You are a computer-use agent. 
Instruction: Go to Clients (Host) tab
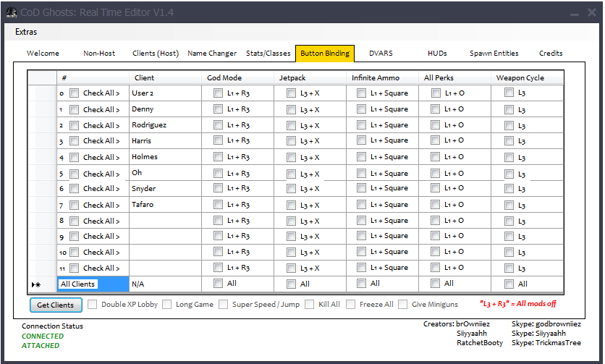pyautogui.click(x=156, y=54)
